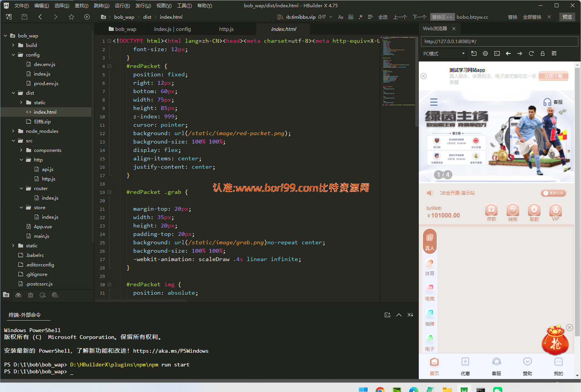This screenshot has height=392, width=581.
Task: Click the save icon in the toolbar
Action: coord(24,17)
